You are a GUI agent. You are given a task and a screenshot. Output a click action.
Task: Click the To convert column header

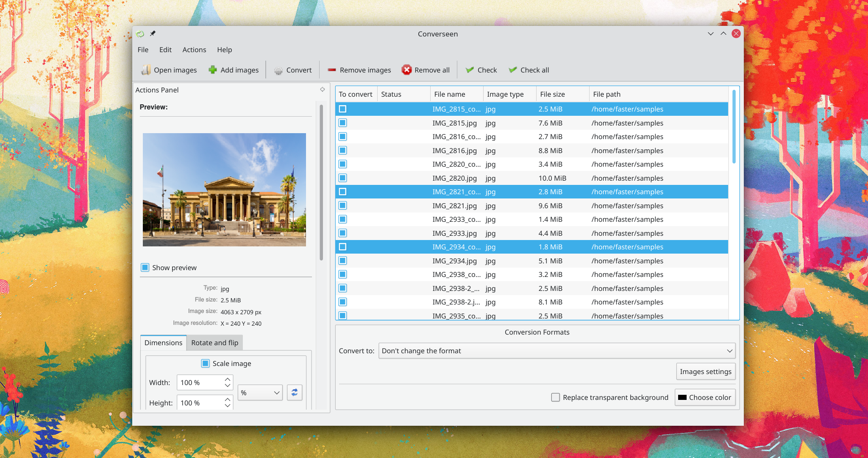[x=356, y=94]
